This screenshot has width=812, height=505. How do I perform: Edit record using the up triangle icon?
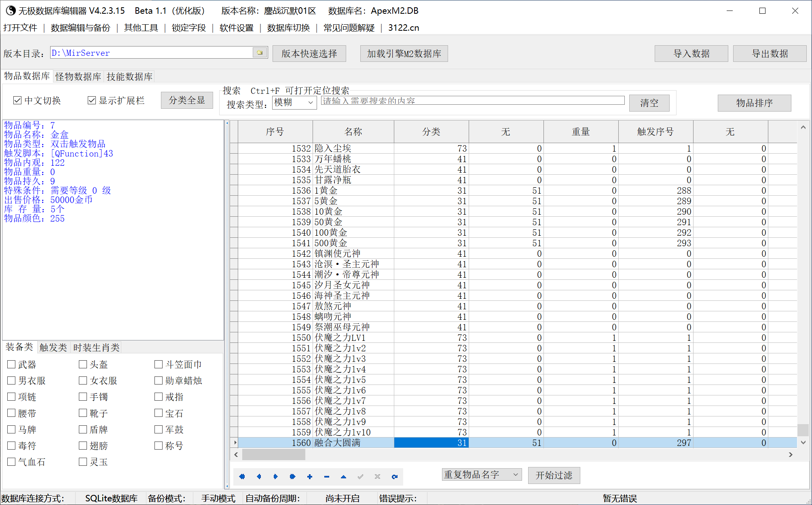(343, 477)
